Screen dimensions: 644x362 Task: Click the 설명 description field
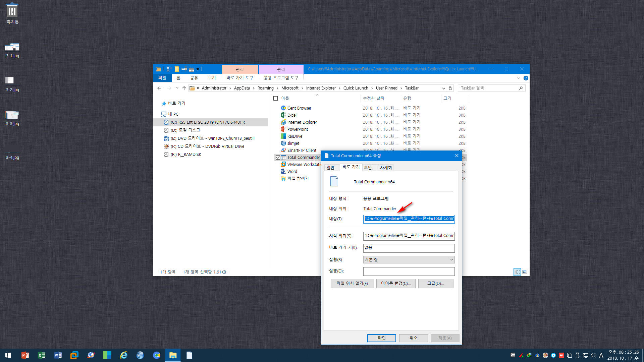[x=409, y=271]
